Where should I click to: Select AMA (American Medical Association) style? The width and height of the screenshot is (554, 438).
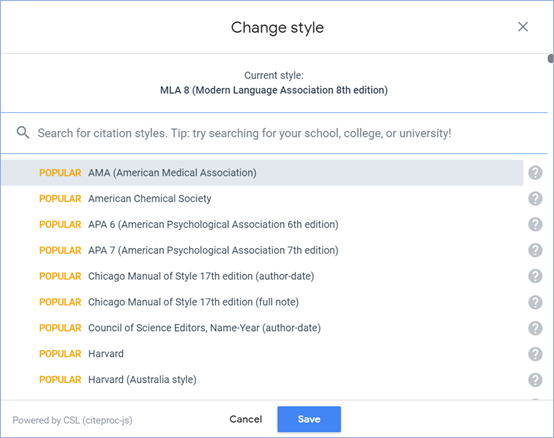(x=262, y=173)
